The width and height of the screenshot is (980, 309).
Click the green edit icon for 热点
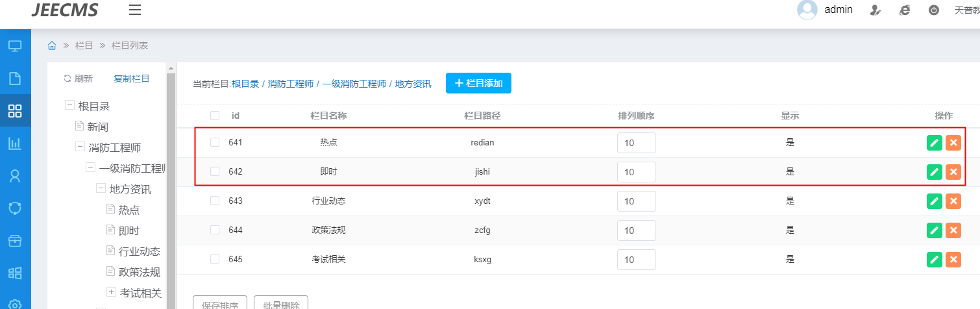coord(934,143)
